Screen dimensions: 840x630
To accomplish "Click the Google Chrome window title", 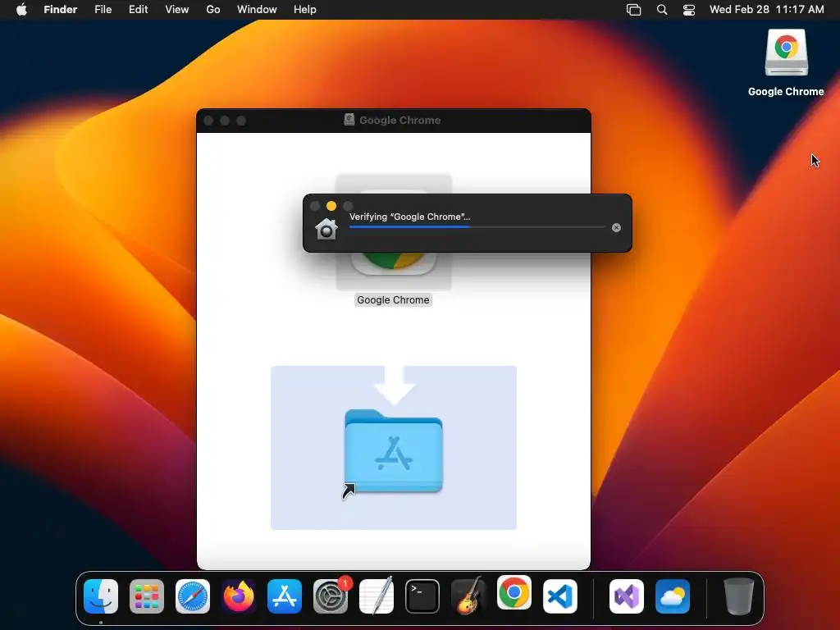I will coord(399,121).
